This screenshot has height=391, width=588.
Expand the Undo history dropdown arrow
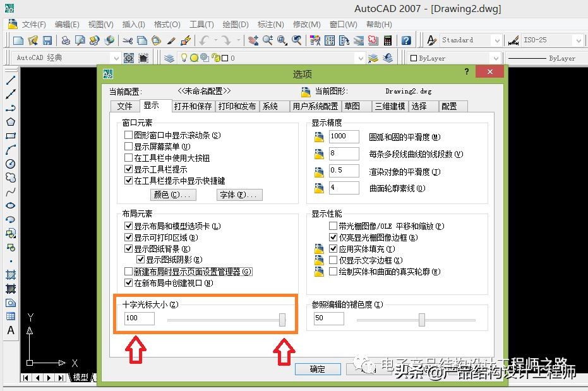click(216, 40)
